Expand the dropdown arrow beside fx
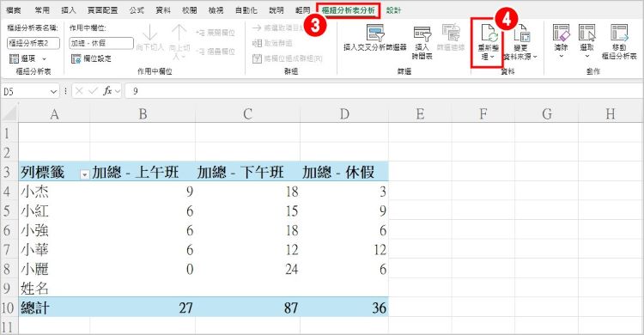 pos(118,91)
